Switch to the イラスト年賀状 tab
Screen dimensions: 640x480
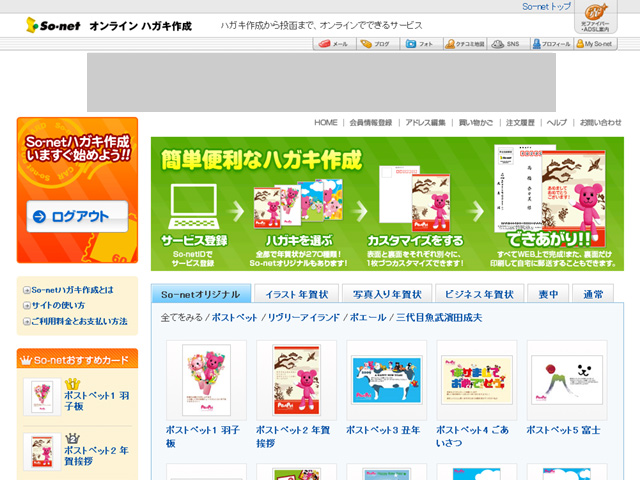click(297, 294)
